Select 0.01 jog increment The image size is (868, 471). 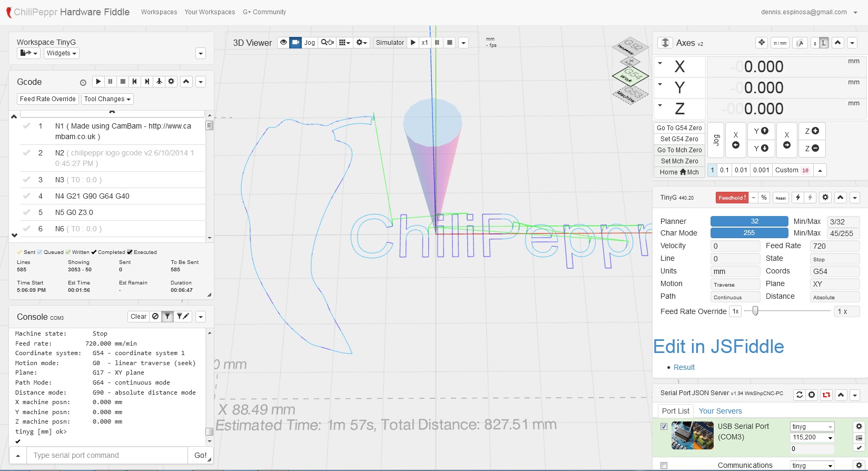pyautogui.click(x=741, y=170)
